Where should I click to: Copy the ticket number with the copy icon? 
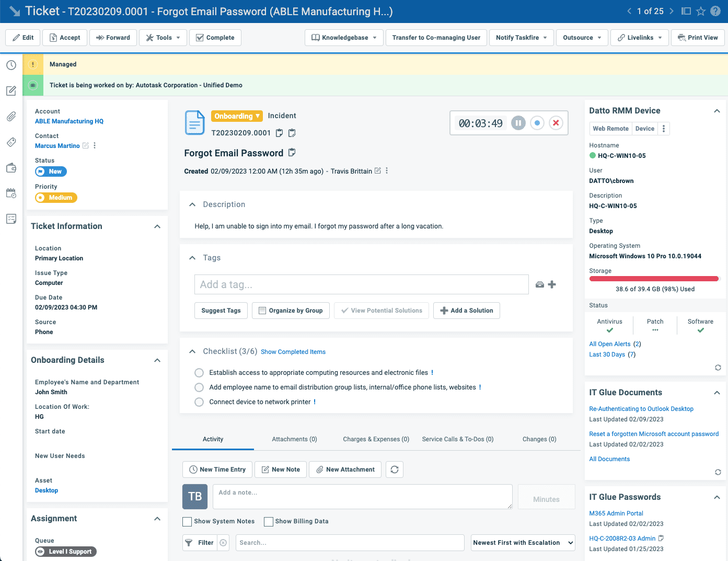(x=279, y=133)
